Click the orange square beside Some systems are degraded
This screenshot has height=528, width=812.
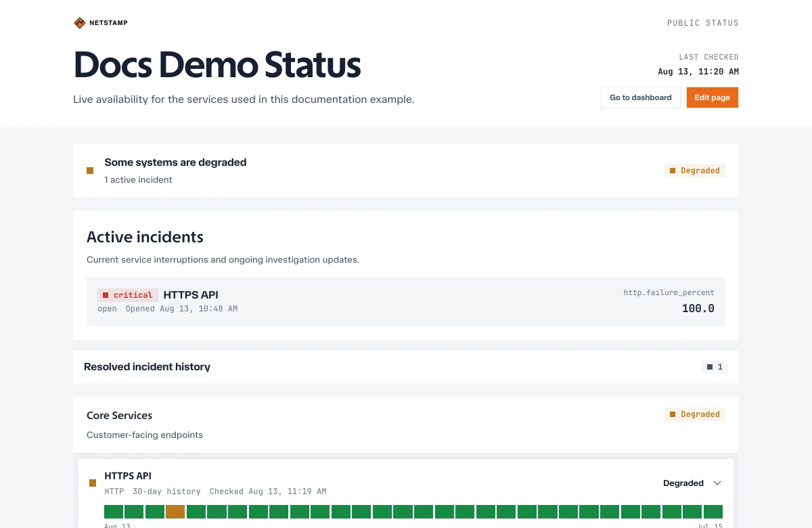pos(90,171)
